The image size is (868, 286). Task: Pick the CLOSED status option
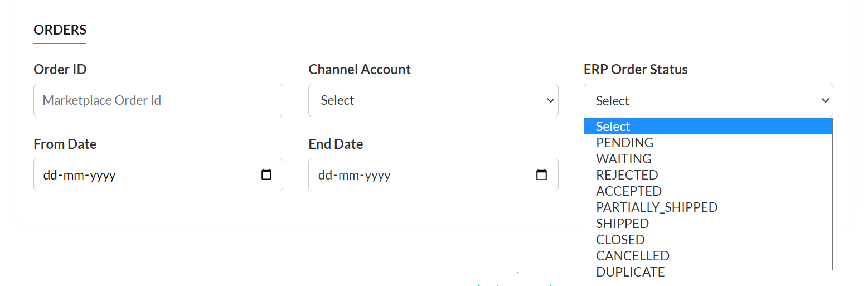[620, 240]
